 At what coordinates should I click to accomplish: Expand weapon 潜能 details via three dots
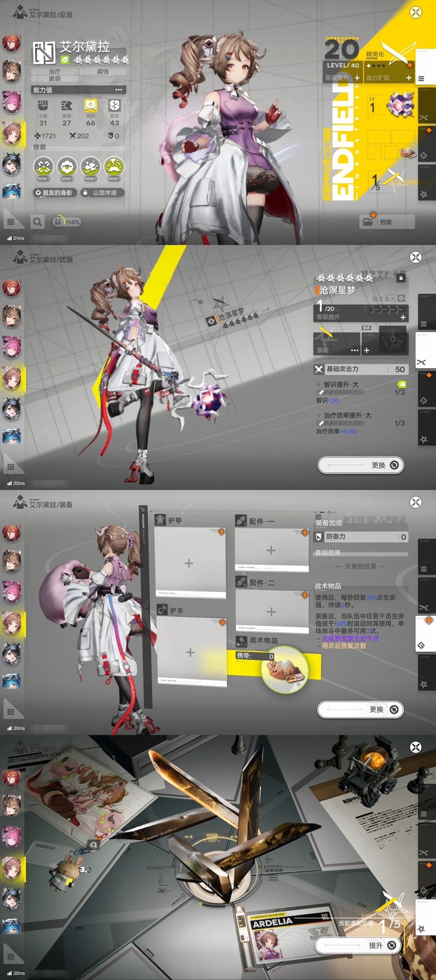354,350
